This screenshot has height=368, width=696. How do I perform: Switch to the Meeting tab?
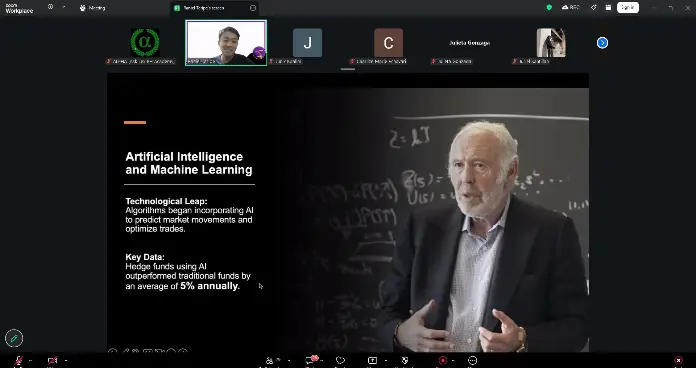92,8
